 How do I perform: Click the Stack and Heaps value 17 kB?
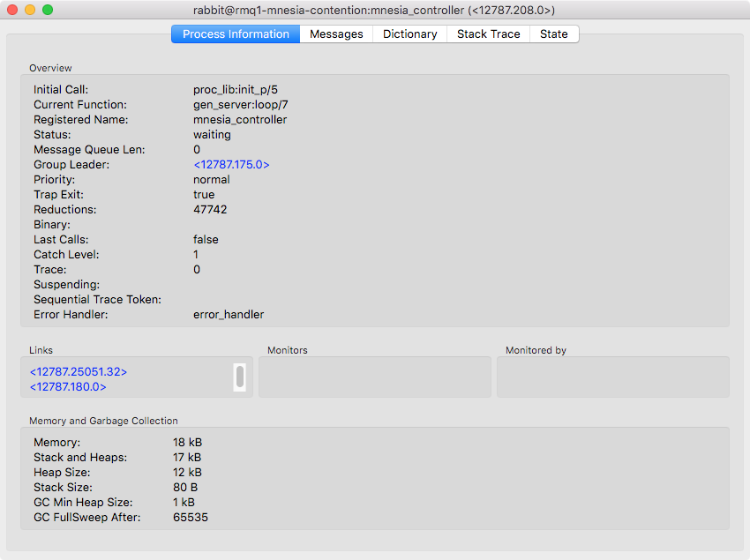(187, 457)
